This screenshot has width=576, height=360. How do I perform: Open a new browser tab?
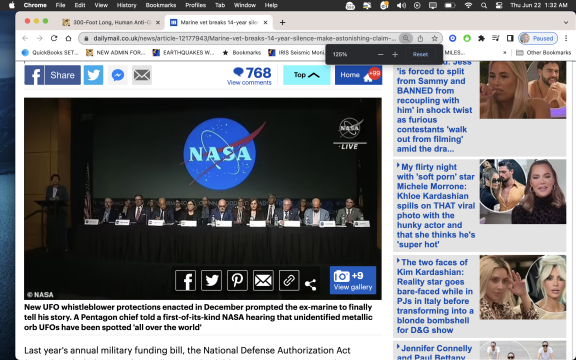coord(282,22)
